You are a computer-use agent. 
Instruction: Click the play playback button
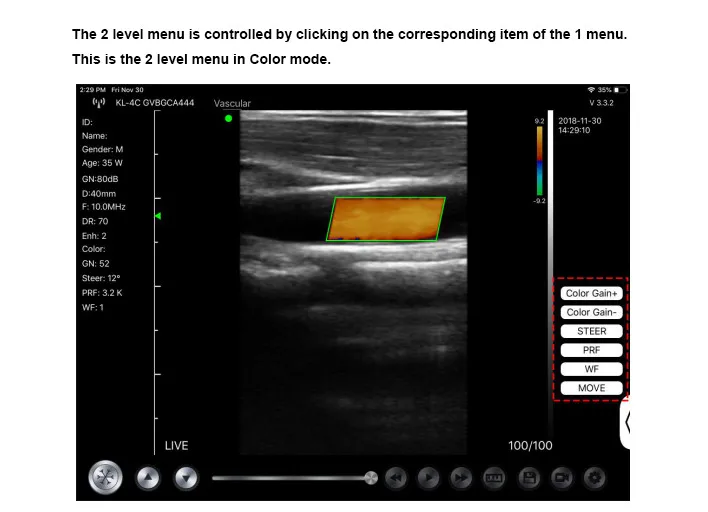[x=428, y=478]
